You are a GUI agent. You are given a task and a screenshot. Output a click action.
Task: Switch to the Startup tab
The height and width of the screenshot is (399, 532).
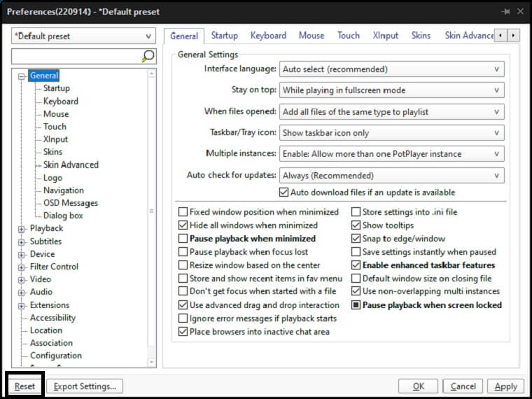tap(224, 36)
